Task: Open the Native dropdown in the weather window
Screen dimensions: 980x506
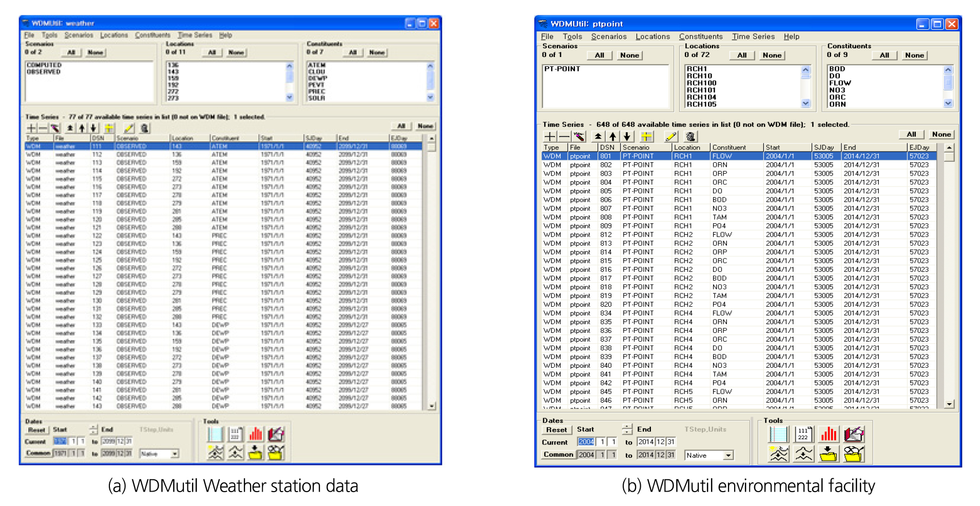Action: coord(175,454)
